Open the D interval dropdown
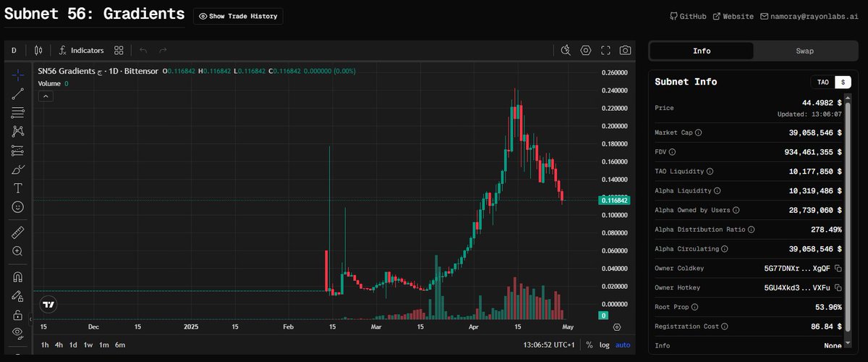Image resolution: width=868 pixels, height=362 pixels. 14,51
